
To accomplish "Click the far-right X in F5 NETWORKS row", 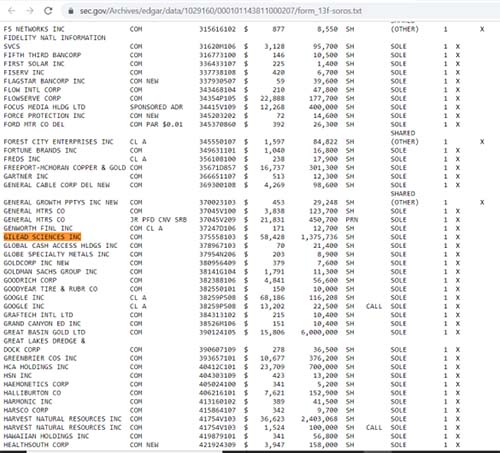I will (x=482, y=29).
